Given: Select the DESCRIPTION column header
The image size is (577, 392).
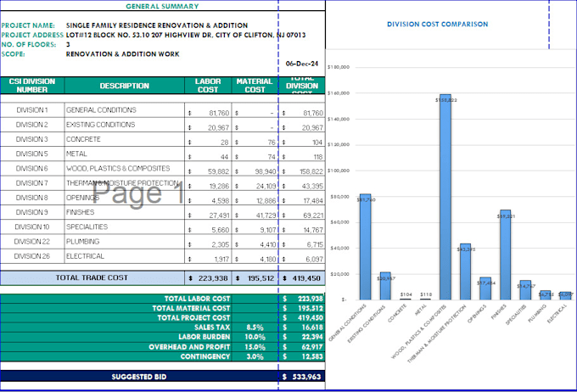Looking at the screenshot, I should point(125,86).
